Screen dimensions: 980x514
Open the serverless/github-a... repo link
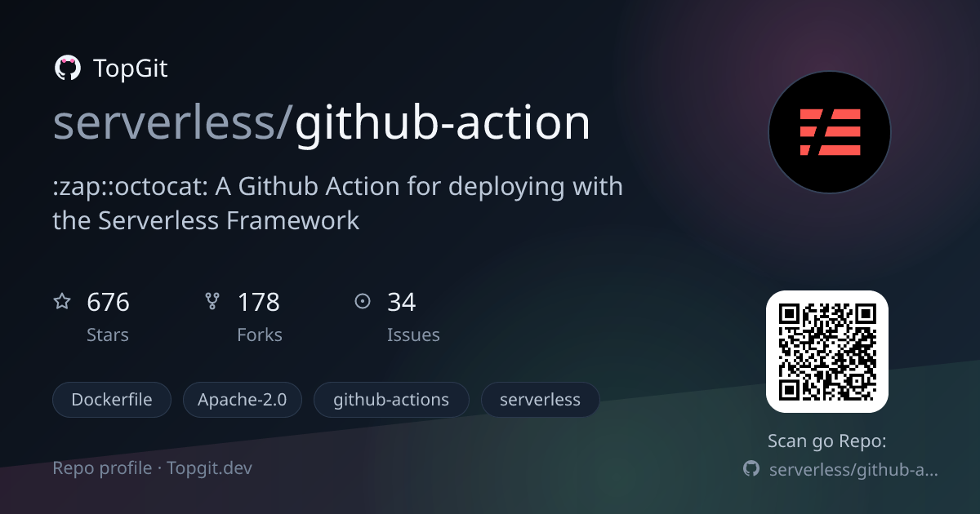[853, 469]
